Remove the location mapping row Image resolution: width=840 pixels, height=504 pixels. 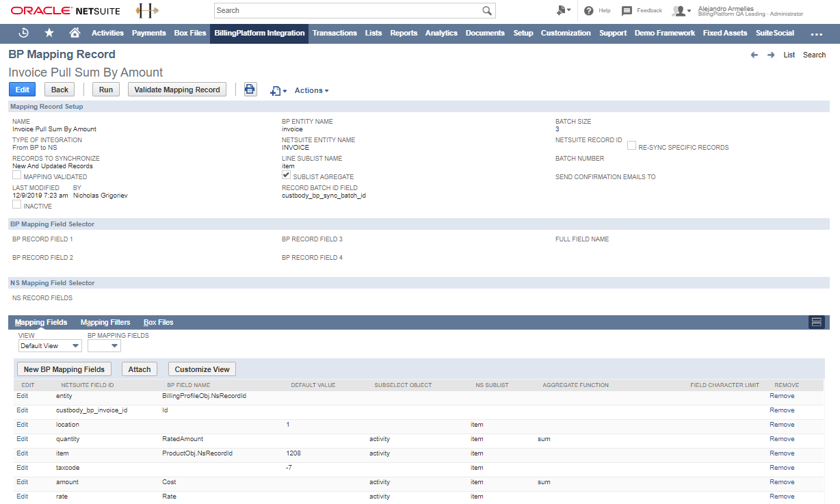pyautogui.click(x=782, y=425)
